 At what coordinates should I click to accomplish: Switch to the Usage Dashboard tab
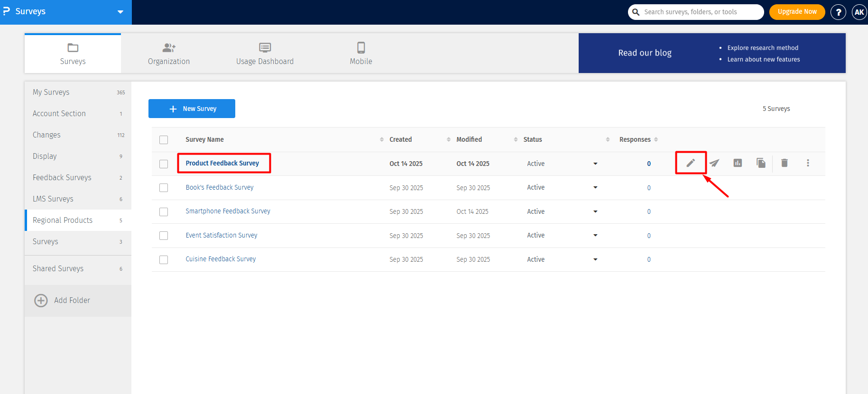click(265, 53)
